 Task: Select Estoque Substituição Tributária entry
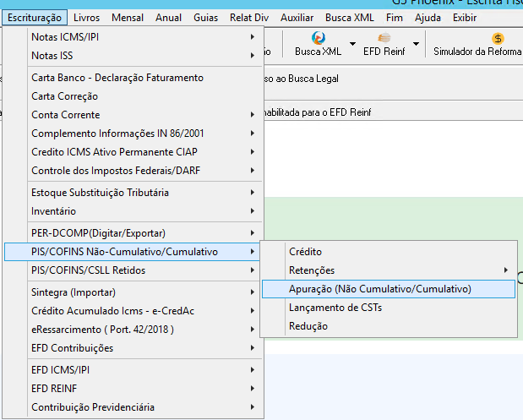133,193
